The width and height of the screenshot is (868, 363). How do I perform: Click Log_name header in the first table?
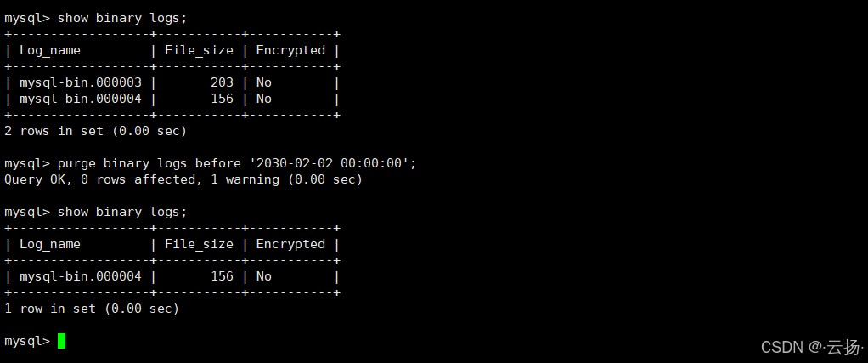pyautogui.click(x=50, y=50)
